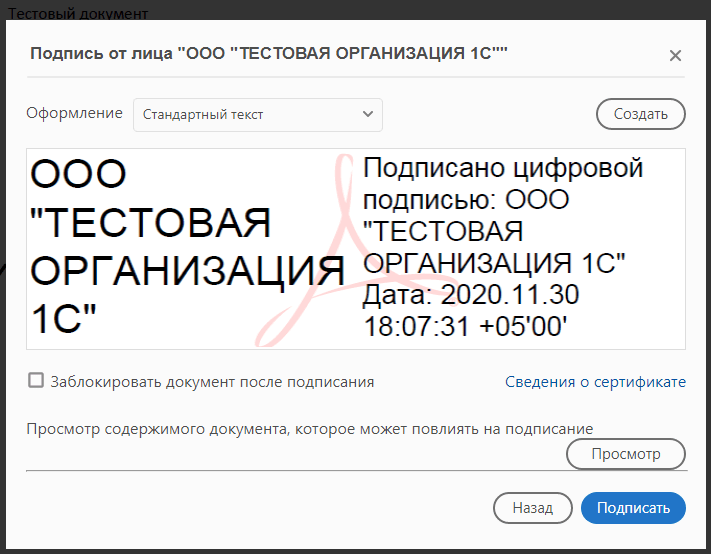This screenshot has height=554, width=711.
Task: Click the Оформление label
Action: point(74,113)
